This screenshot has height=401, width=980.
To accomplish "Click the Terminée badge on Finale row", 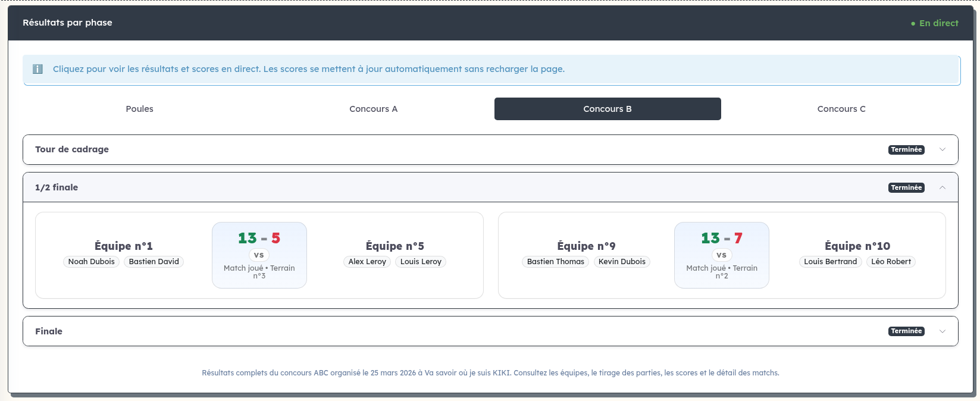I will pos(906,331).
